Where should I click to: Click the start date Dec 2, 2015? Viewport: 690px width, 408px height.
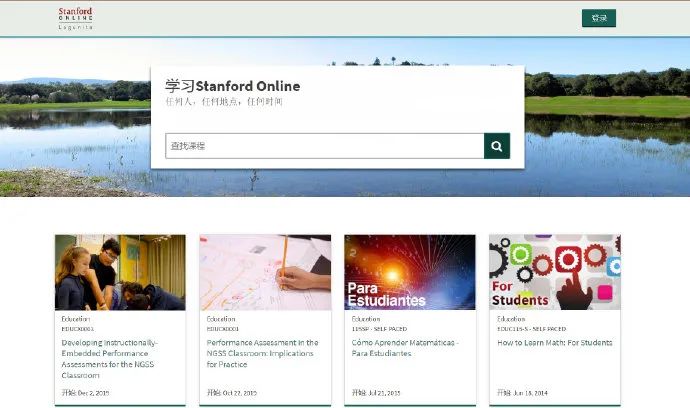85,393
